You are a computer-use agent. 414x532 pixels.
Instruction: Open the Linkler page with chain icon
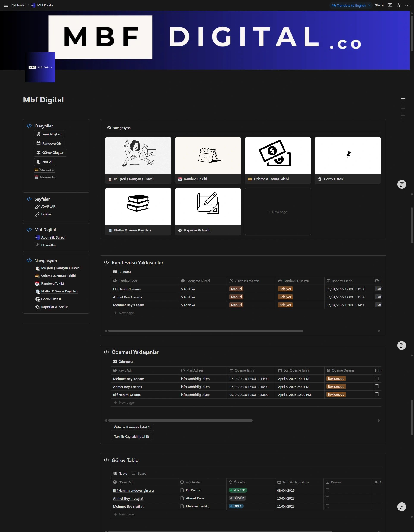point(46,214)
